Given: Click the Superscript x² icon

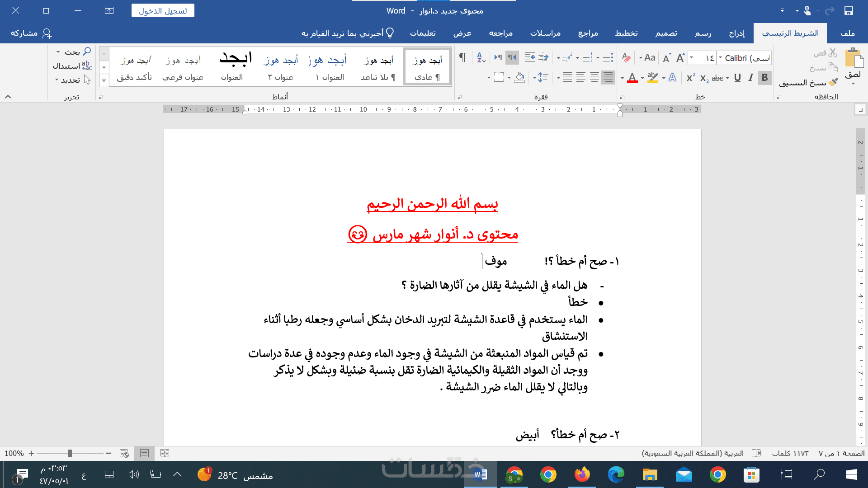Looking at the screenshot, I should 690,78.
